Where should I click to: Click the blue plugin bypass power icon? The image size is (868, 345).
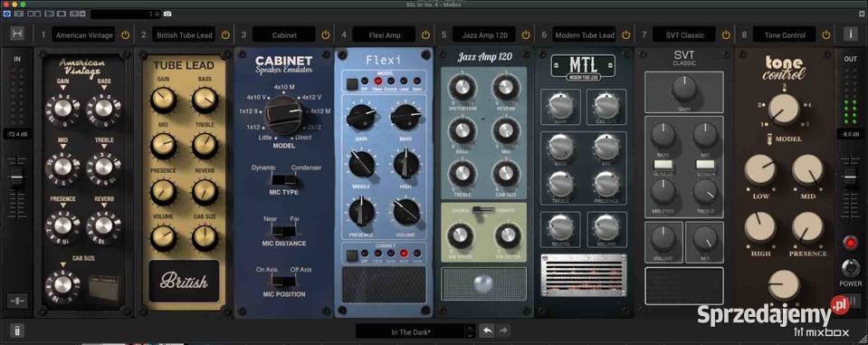pos(6,13)
